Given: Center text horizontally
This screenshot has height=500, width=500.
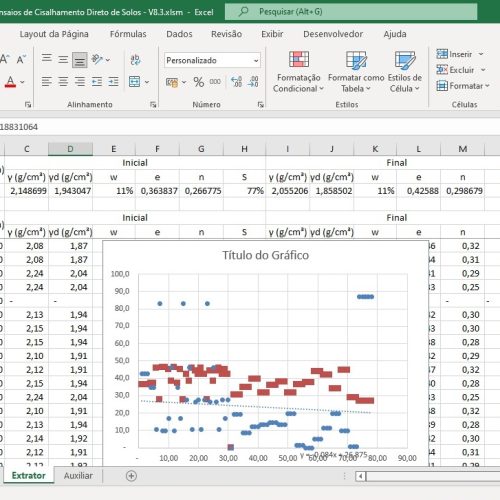Looking at the screenshot, I should coord(63,82).
